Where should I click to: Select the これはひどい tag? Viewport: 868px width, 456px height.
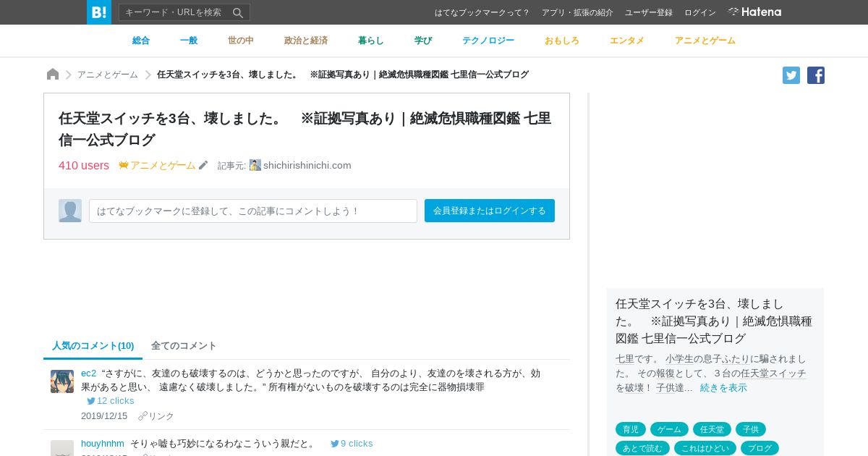tap(705, 448)
